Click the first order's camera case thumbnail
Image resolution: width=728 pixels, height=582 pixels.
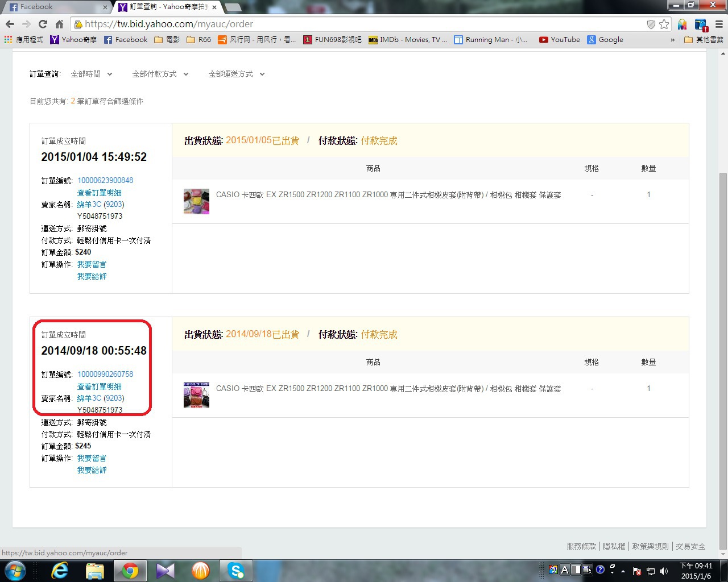tap(196, 201)
